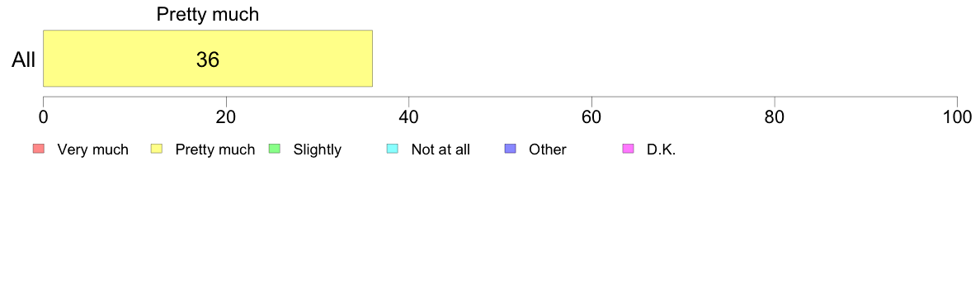
Task: Click the Slightly legend label
Action: (x=318, y=150)
